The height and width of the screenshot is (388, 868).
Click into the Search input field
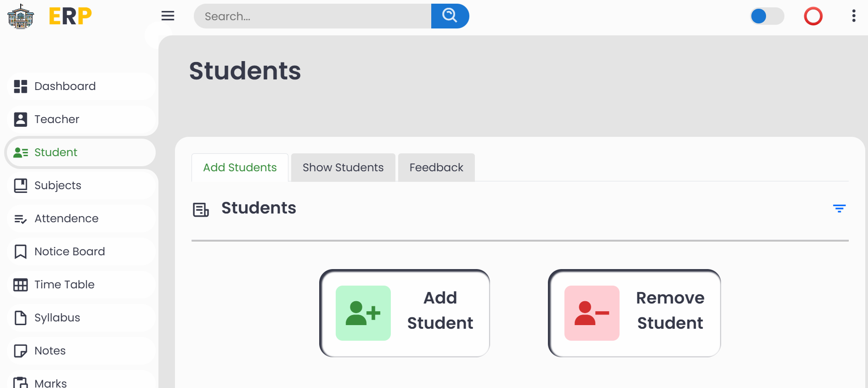[312, 17]
